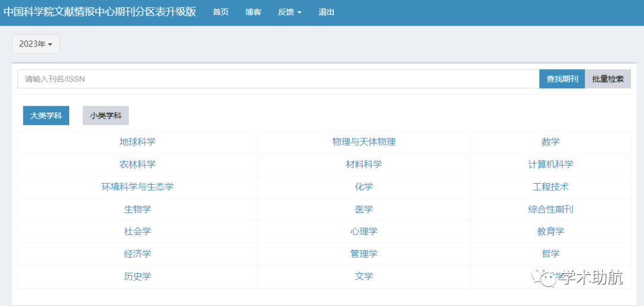
Task: Go to 首页 in the navigation bar
Action: coord(221,12)
